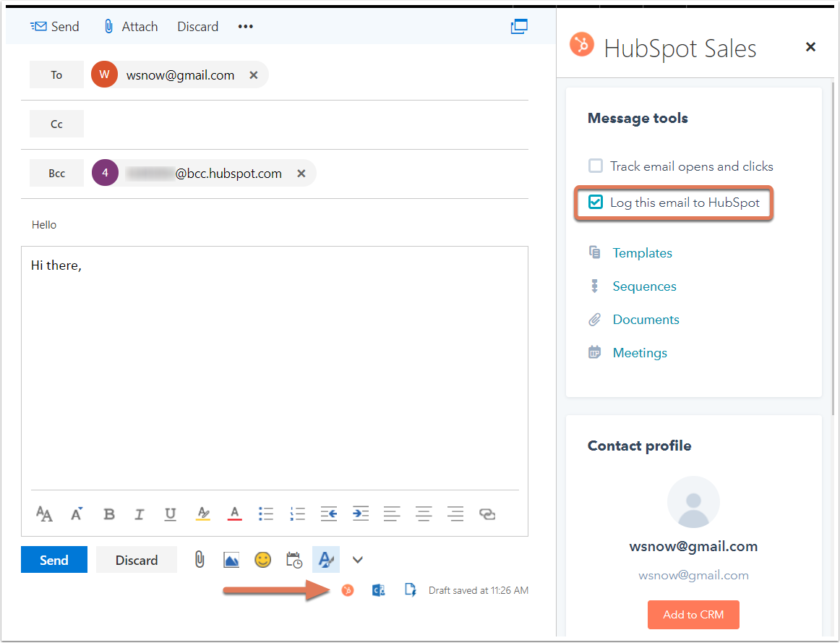This screenshot has width=840, height=643.
Task: Open the HubSpot Sales add-in icon
Action: [x=348, y=590]
